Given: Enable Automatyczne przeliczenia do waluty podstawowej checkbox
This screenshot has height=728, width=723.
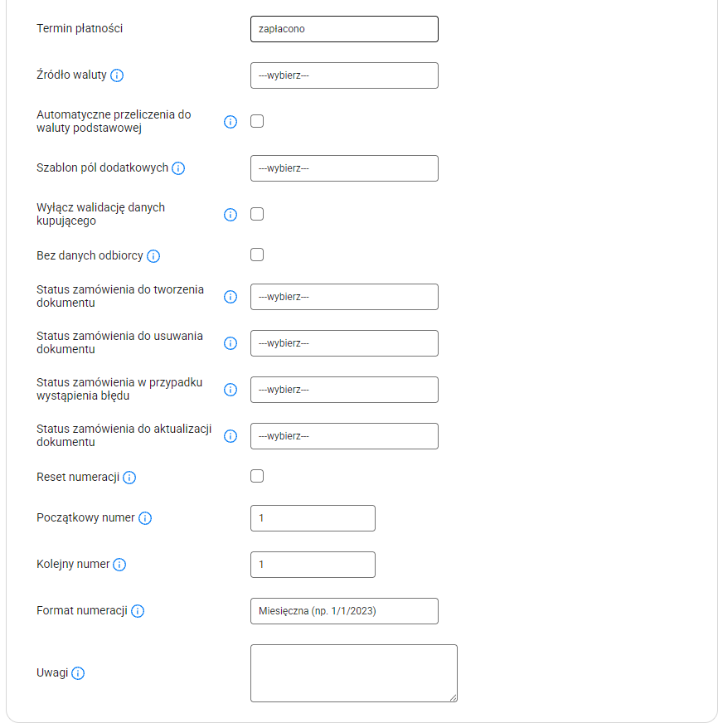Looking at the screenshot, I should point(257,121).
